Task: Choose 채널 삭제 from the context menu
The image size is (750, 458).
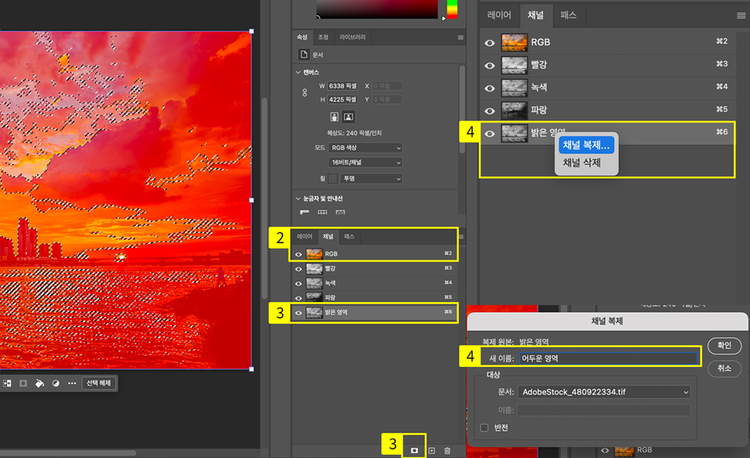Action: pos(582,163)
